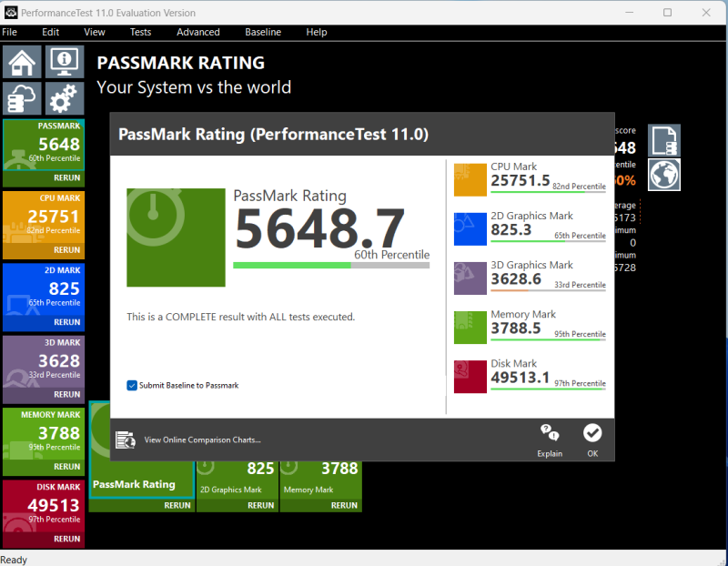Click the Explain speech bubble icon
The image size is (728, 566).
(549, 433)
